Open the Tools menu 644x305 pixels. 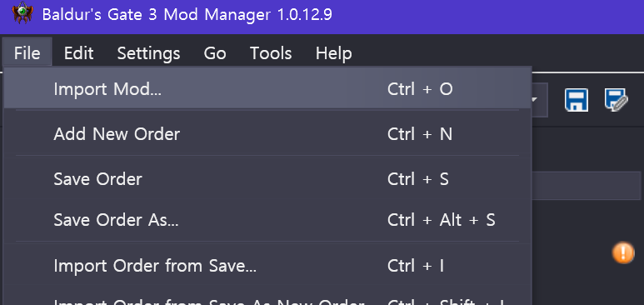[x=271, y=53]
